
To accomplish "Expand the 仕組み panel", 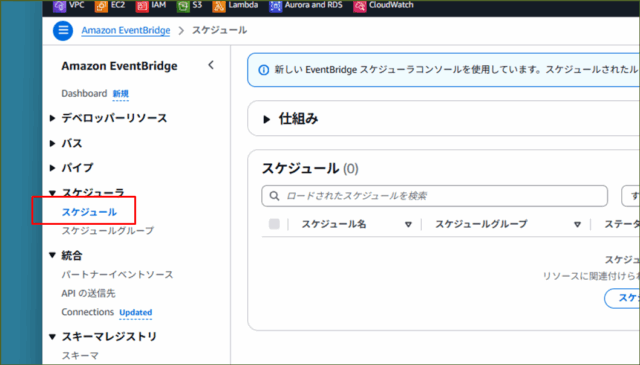I will (267, 120).
